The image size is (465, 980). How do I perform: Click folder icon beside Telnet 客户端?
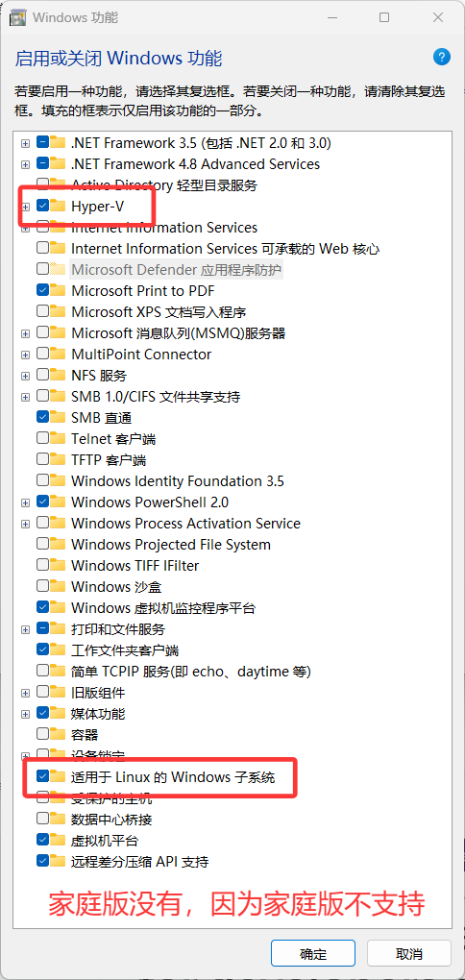pos(58,438)
